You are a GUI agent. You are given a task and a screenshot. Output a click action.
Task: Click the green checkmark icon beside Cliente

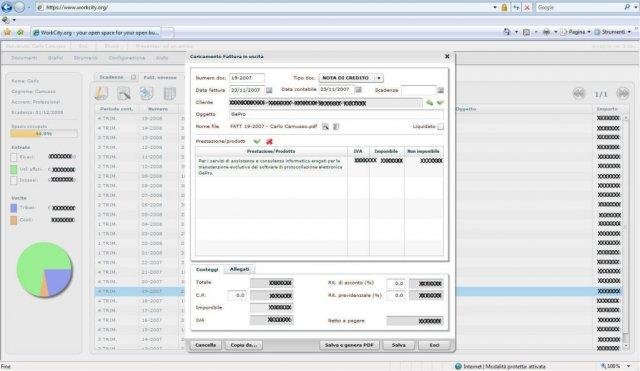440,103
